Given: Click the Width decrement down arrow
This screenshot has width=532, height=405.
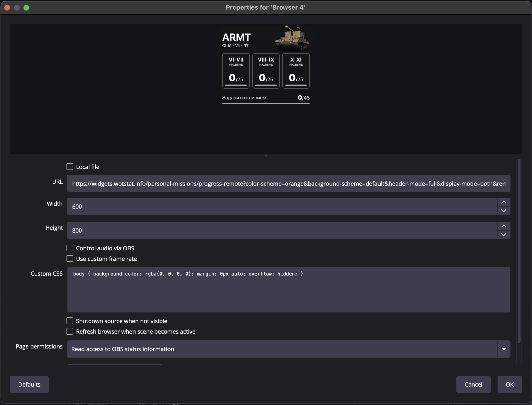Looking at the screenshot, I should tap(503, 211).
